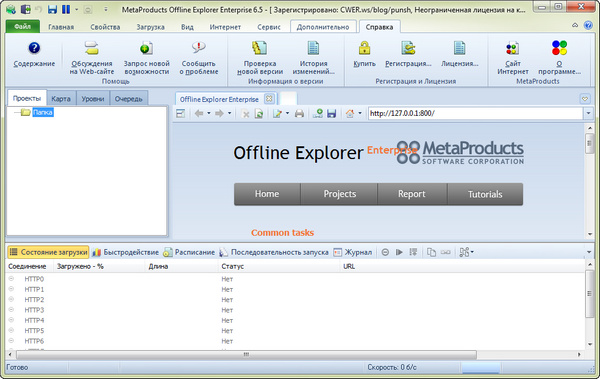Click horizontal scrollbar in connections list

pyautogui.click(x=246, y=354)
